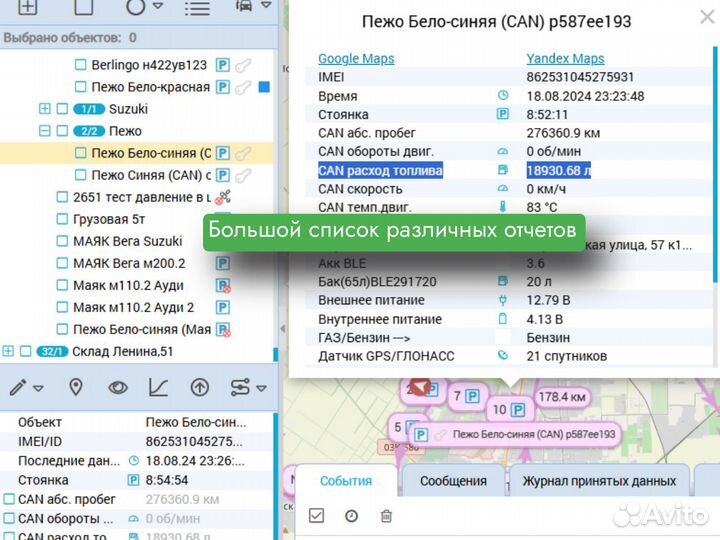Open the pencil edit dropdown

26,387
